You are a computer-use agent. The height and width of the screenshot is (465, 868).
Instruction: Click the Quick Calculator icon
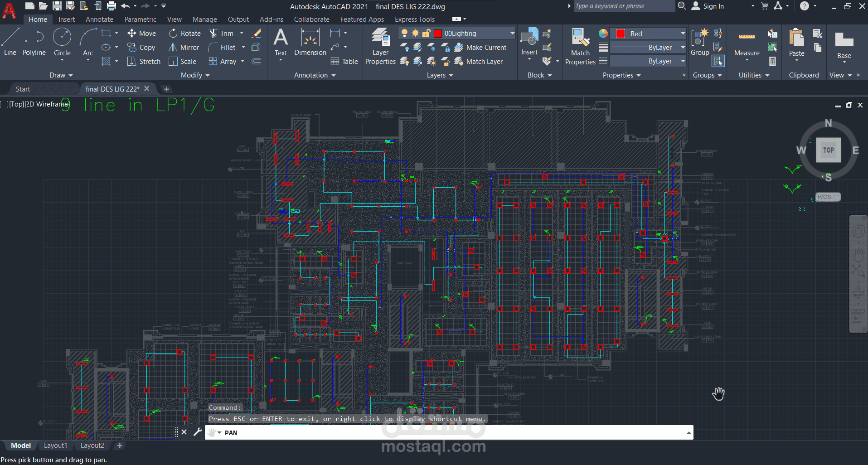coord(773,61)
